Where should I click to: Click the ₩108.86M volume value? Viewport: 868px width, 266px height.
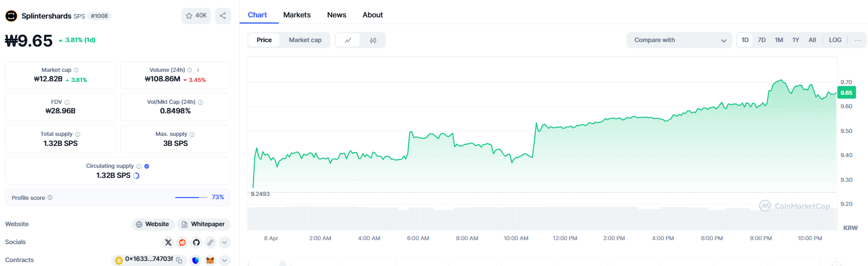point(162,79)
